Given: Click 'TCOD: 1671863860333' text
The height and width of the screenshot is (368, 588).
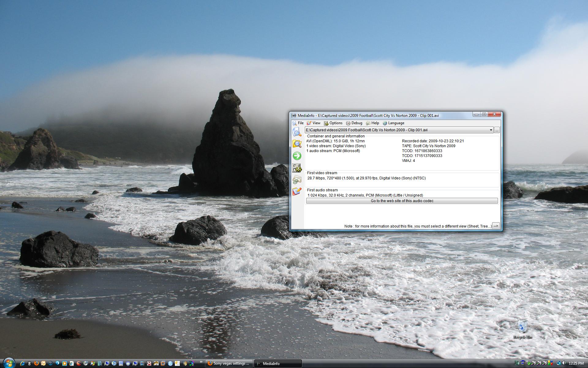Looking at the screenshot, I should point(422,151).
